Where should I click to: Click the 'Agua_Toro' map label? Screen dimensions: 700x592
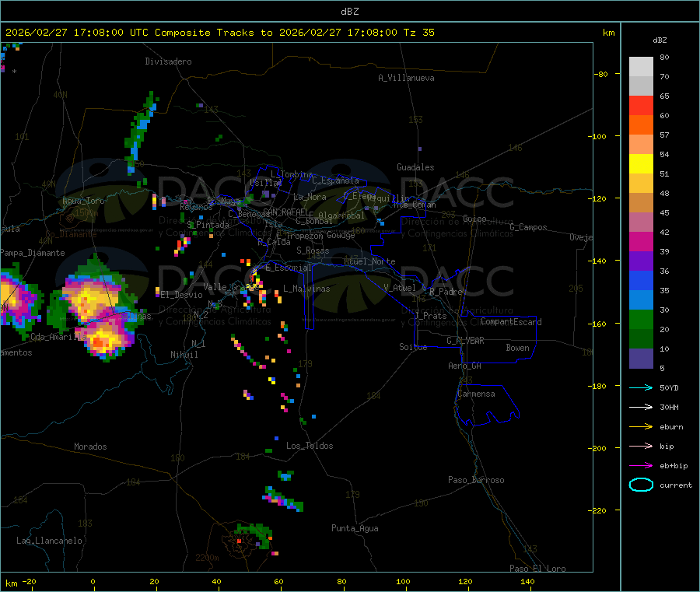pyautogui.click(x=83, y=201)
